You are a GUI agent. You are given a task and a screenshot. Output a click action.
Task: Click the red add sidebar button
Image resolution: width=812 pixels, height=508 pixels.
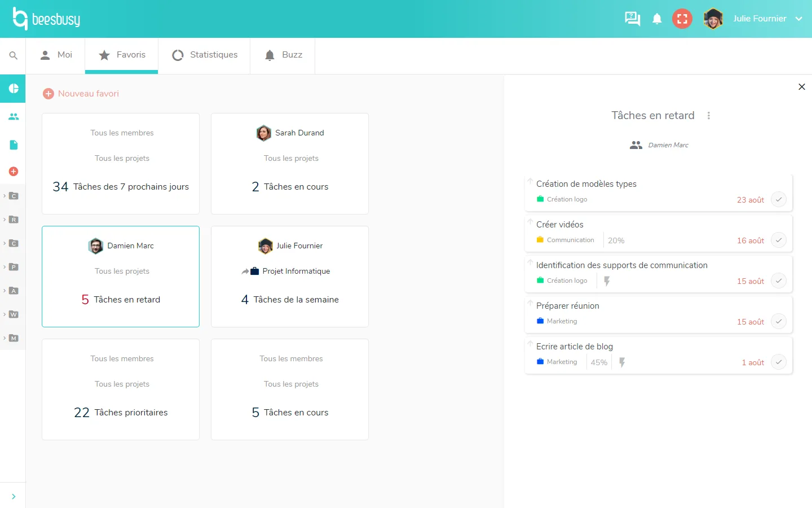(14, 171)
